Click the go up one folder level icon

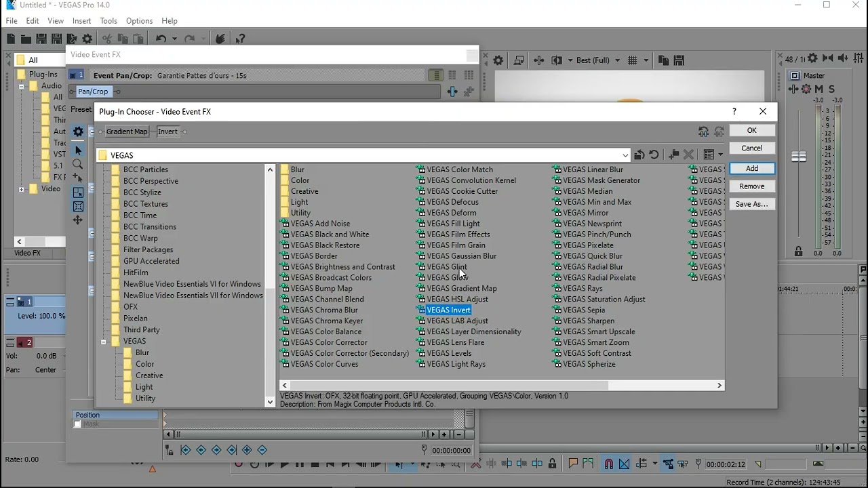coord(639,155)
